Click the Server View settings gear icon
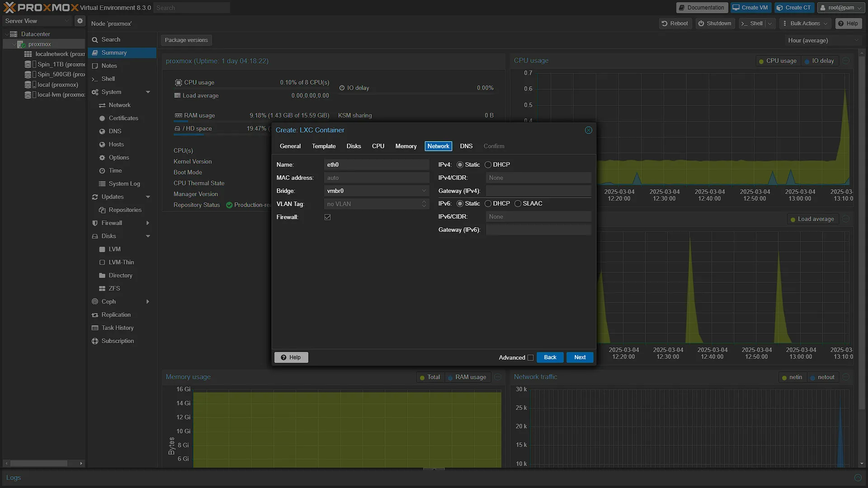This screenshot has width=868, height=488. [x=80, y=21]
